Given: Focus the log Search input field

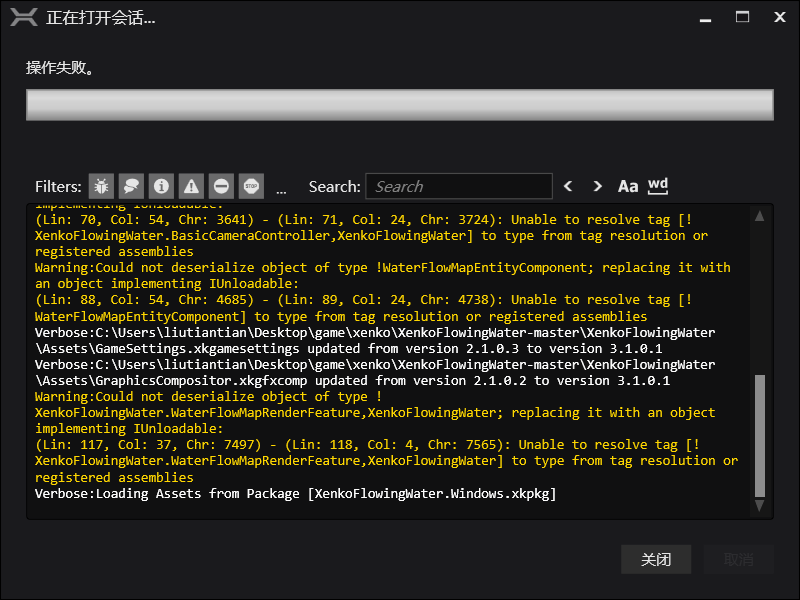Looking at the screenshot, I should [x=459, y=186].
